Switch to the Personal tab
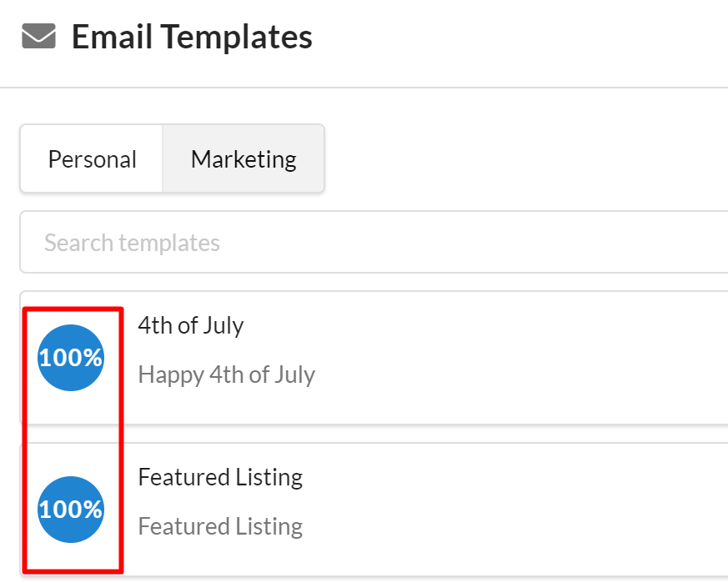This screenshot has width=728, height=583. 92,159
